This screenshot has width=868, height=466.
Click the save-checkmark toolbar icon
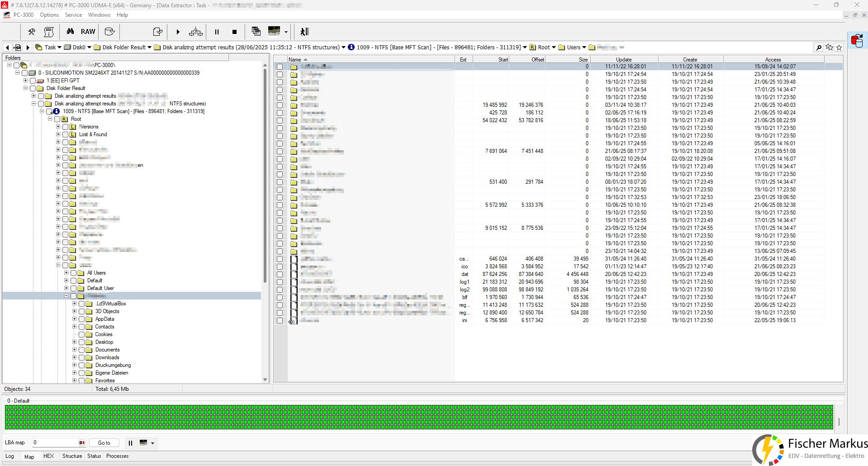coord(157,32)
